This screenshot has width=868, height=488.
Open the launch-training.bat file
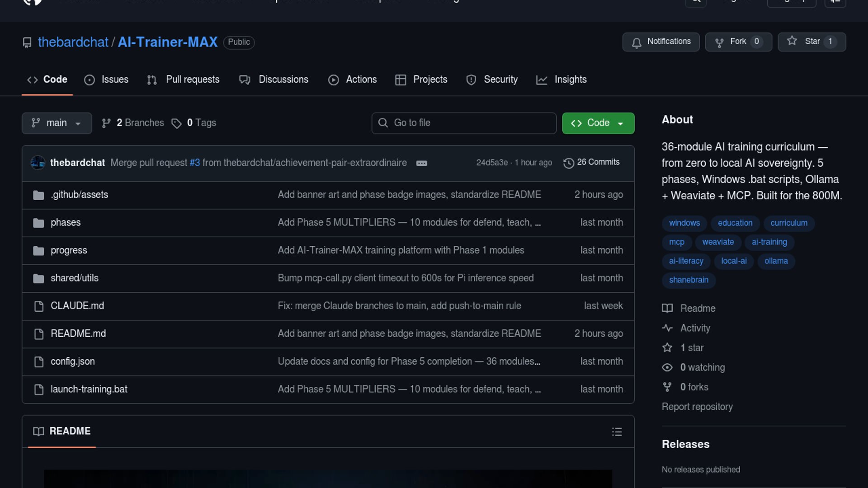pos(89,389)
